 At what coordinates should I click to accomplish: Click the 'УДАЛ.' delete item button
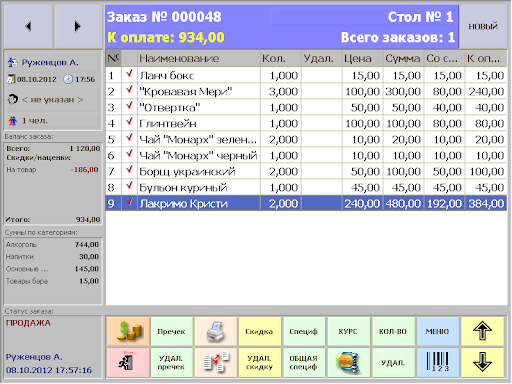393,363
